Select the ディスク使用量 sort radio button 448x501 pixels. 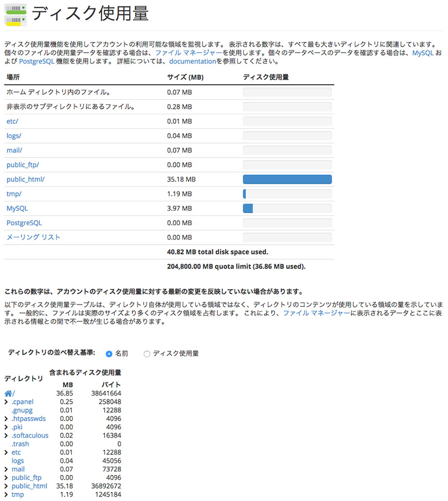(x=146, y=354)
